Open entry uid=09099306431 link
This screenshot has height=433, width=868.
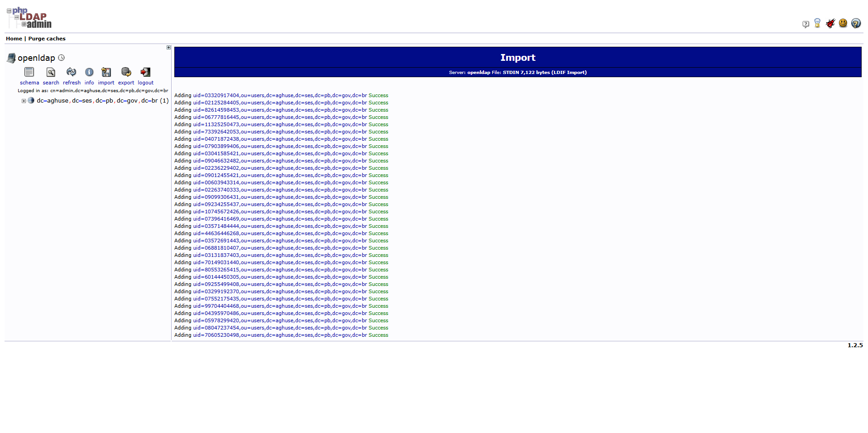pos(280,197)
